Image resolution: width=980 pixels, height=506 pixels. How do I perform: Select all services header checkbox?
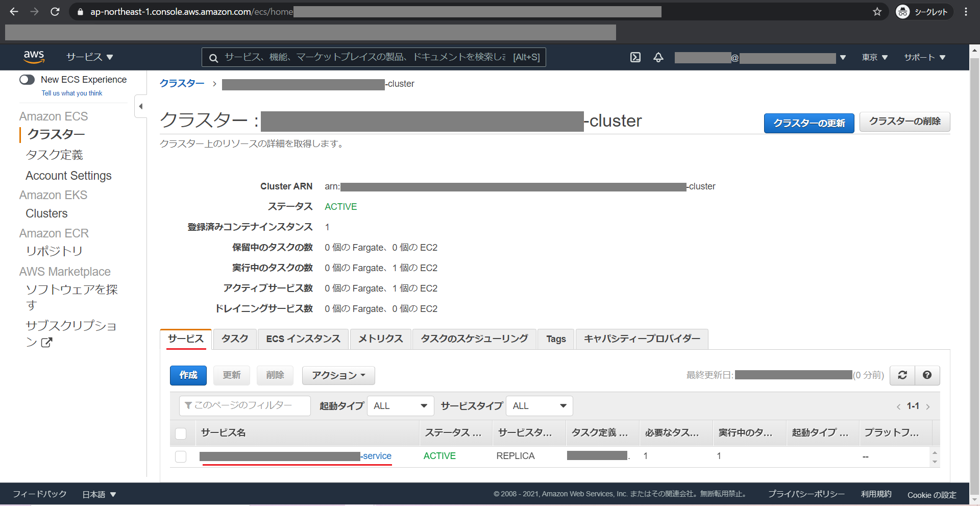pos(181,433)
